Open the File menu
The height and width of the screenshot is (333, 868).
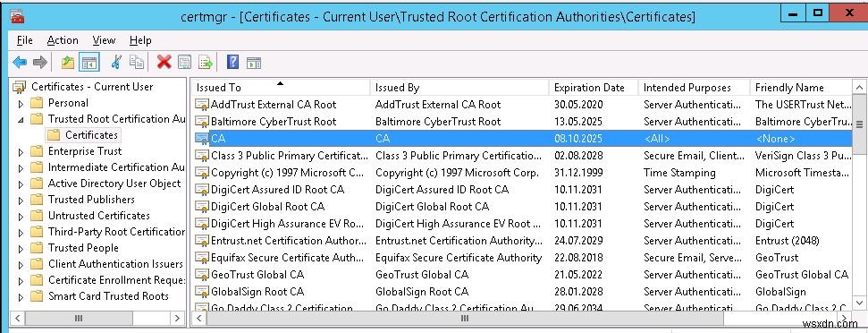(25, 40)
